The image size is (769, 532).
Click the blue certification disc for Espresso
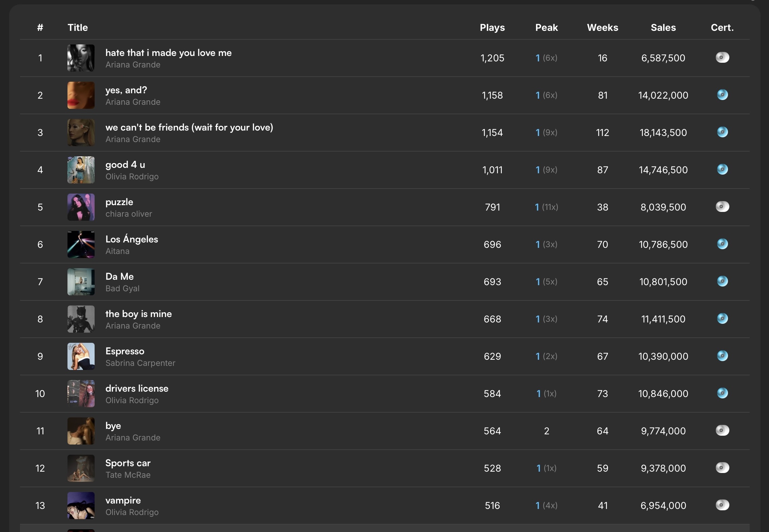[x=722, y=356]
